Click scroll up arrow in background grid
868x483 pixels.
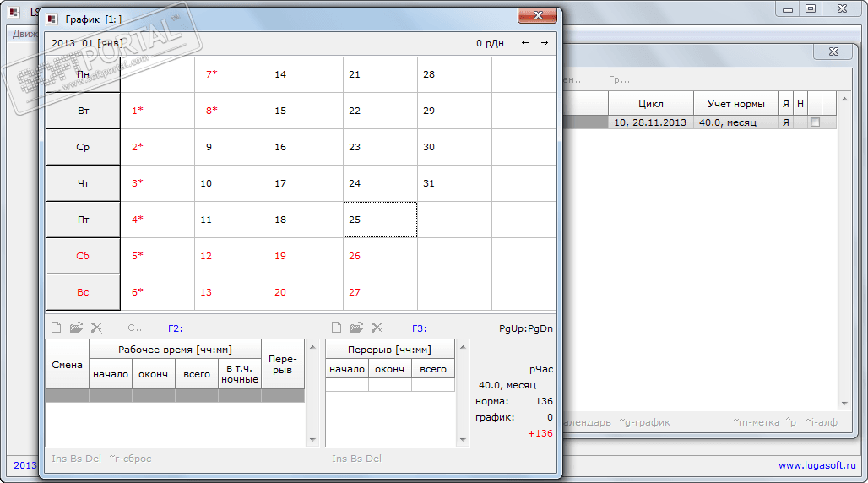coord(844,99)
